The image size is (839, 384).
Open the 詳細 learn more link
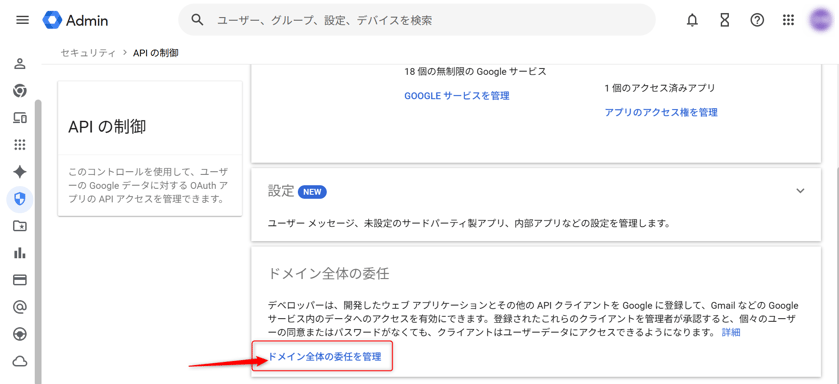pos(731,333)
